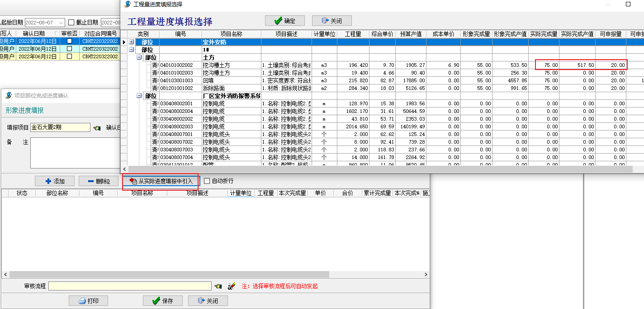The image size is (644, 309).
Task: Sort by 确认日期 column header
Action: tap(34, 33)
